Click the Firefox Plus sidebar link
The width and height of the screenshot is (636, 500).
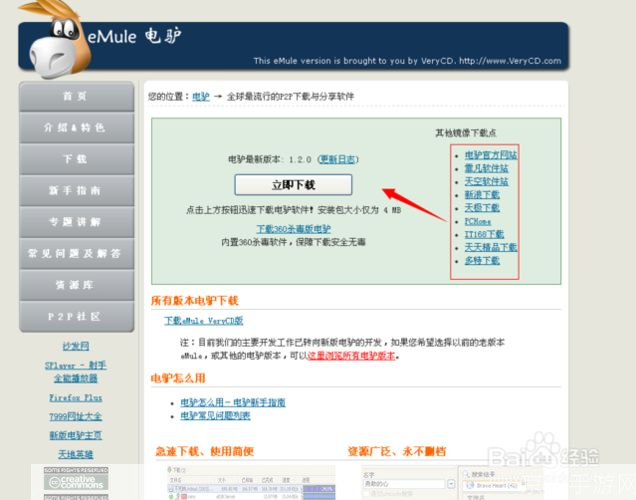tap(76, 398)
